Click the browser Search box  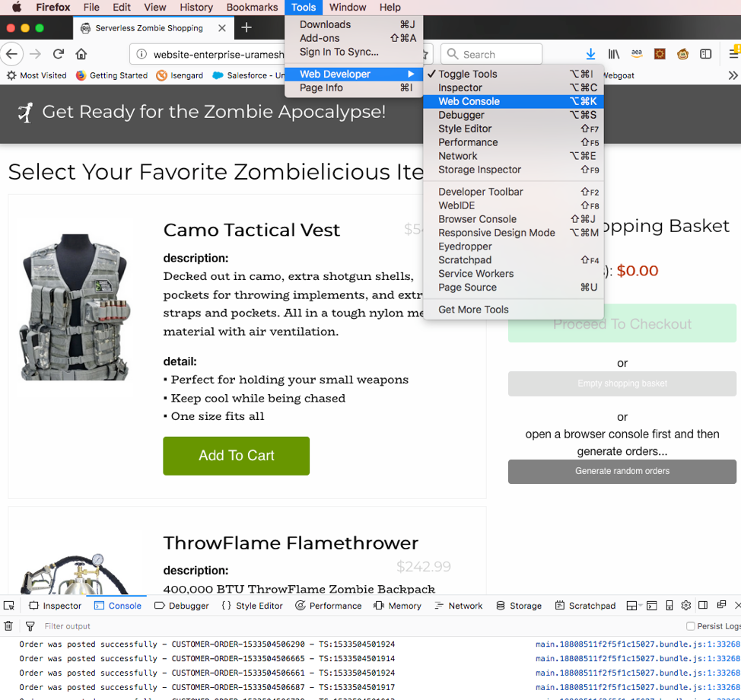491,54
